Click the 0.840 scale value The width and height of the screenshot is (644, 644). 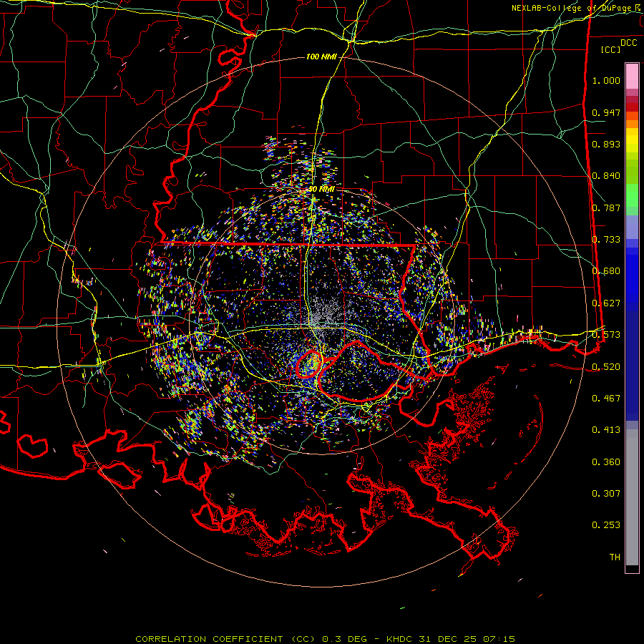point(606,176)
